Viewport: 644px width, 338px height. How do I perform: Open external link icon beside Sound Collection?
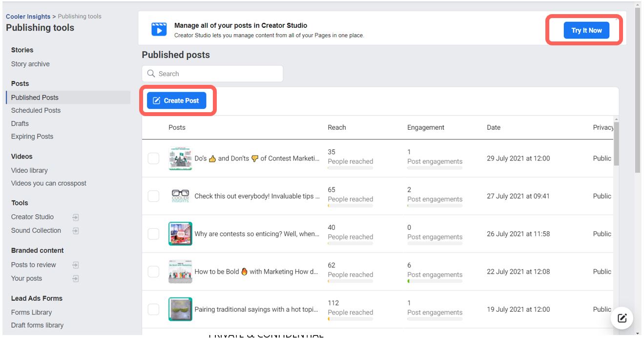(76, 231)
